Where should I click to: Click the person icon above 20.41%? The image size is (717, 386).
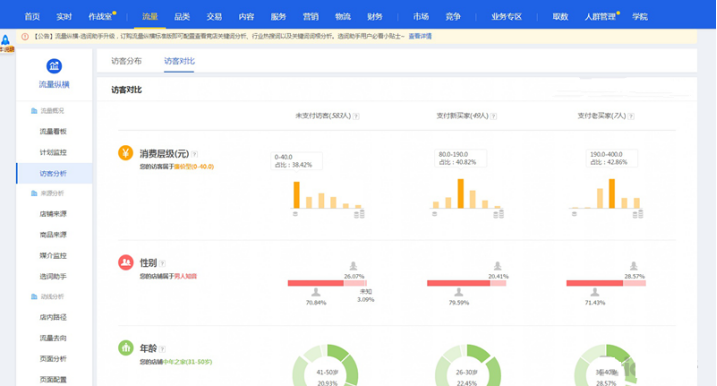(498, 266)
